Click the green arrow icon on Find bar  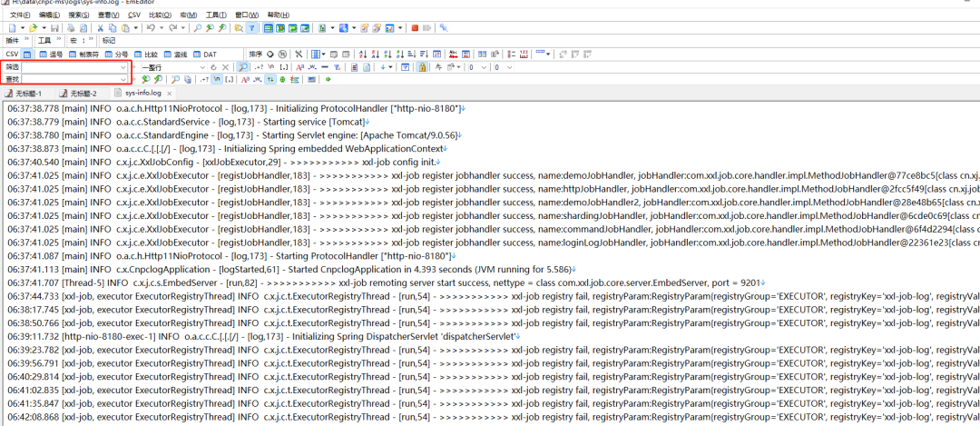point(328,79)
